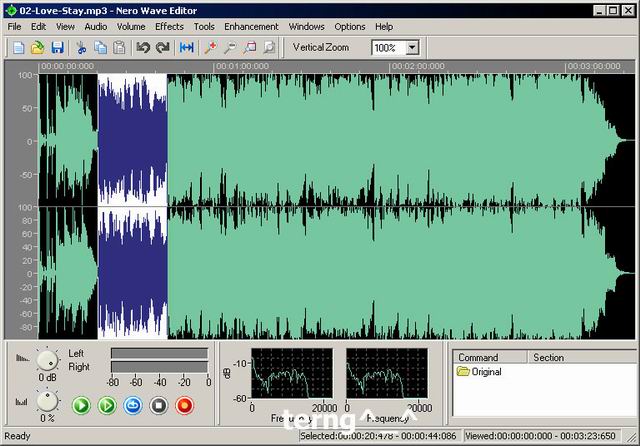The height and width of the screenshot is (446, 640).
Task: Toggle loop playback with the blue button
Action: click(x=133, y=406)
